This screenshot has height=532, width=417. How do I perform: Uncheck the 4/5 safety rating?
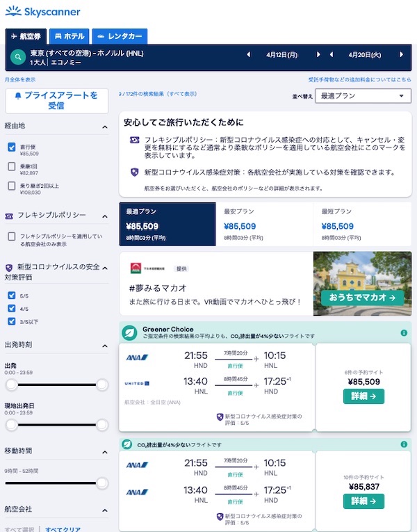(x=12, y=308)
